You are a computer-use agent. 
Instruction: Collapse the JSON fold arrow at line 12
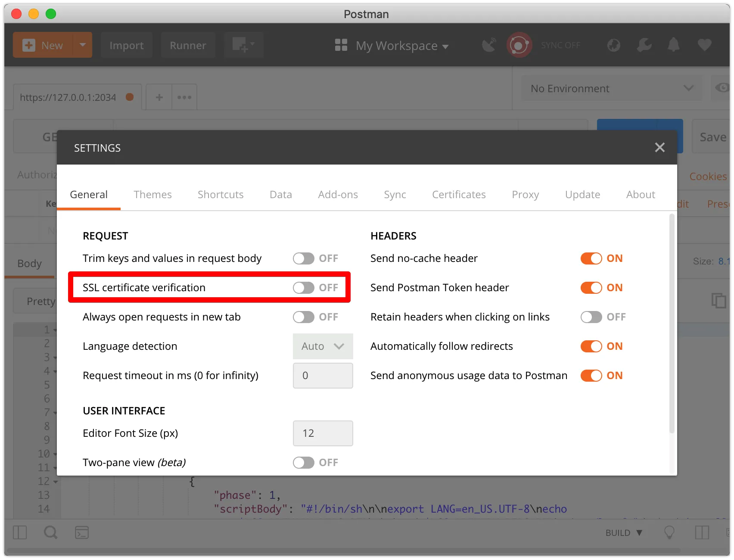[56, 482]
